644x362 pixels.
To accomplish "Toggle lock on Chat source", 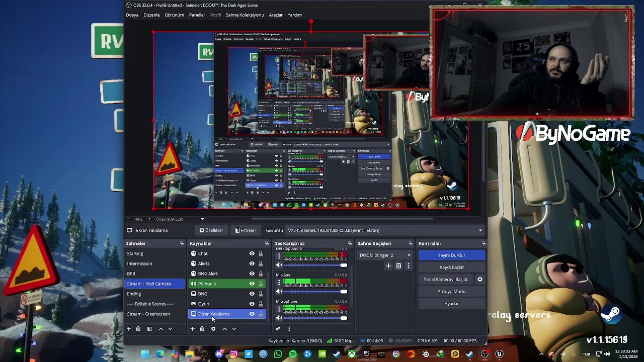I will tap(261, 253).
